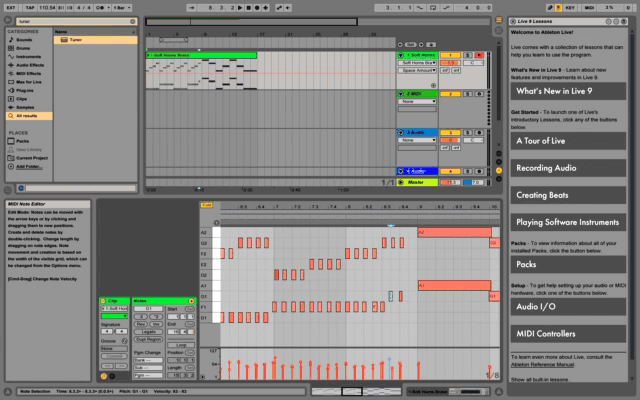Click Add Folder link in Places

29,167
